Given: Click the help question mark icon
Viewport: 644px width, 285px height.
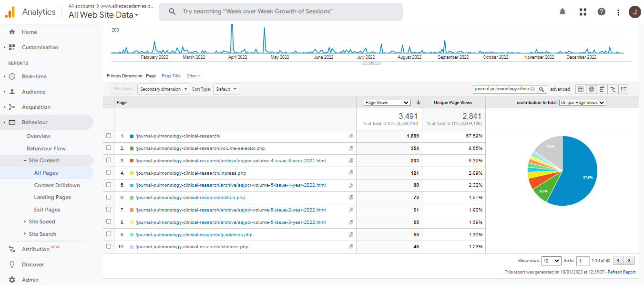Looking at the screenshot, I should 602,12.
